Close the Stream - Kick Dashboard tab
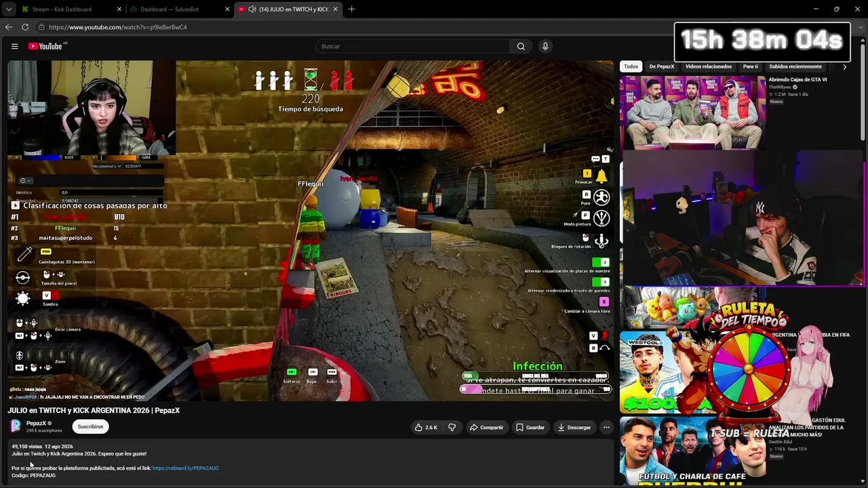Screen dimensions: 868x488 (x=119, y=9)
